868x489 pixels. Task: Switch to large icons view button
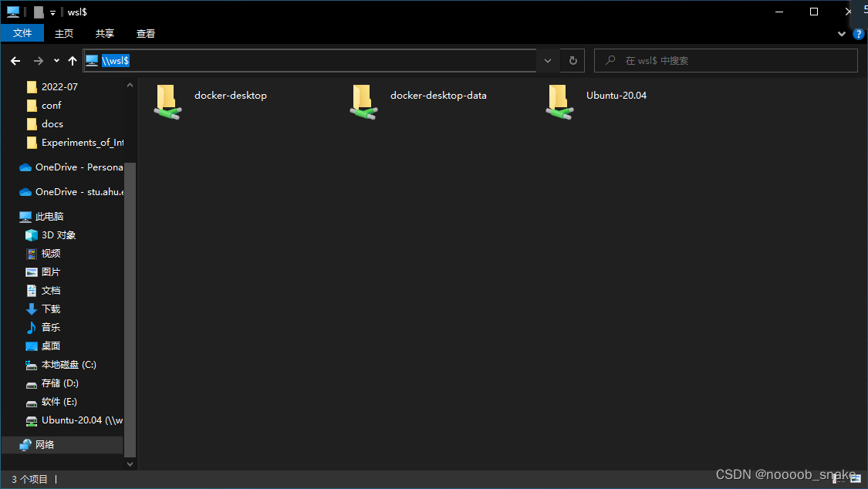click(856, 478)
